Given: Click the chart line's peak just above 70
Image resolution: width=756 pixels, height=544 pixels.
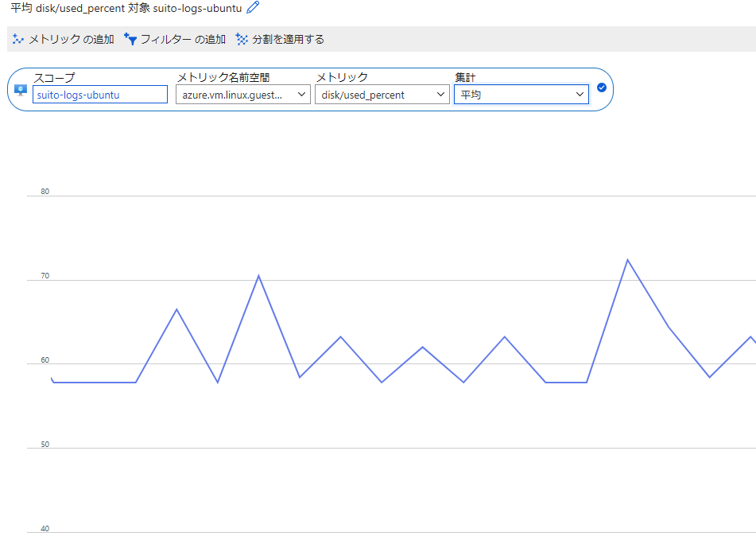Looking at the screenshot, I should [258, 276].
